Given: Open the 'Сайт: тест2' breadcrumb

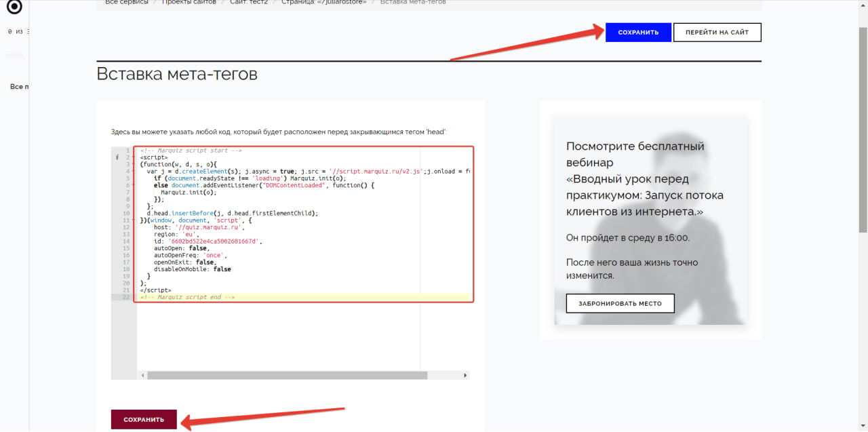Looking at the screenshot, I should point(249,2).
